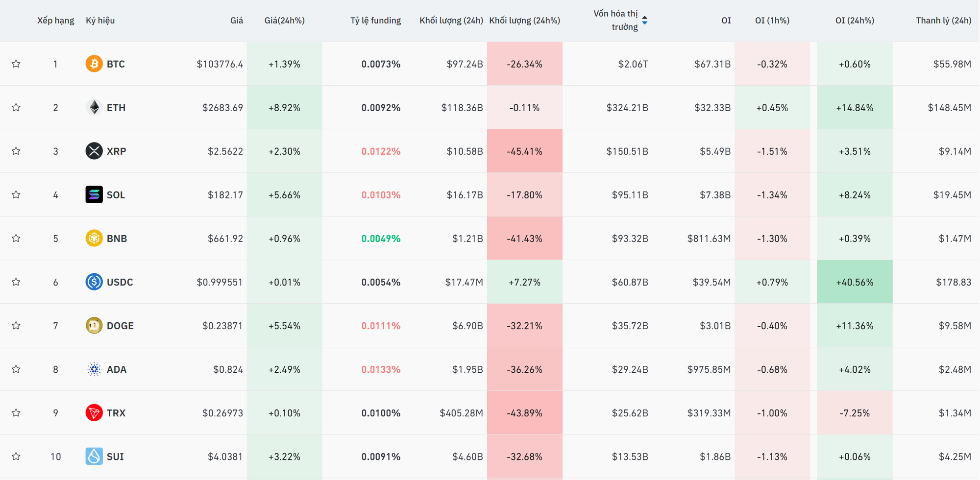Sort by Khối lượng (24h) column header
This screenshot has height=480, width=980.
451,21
